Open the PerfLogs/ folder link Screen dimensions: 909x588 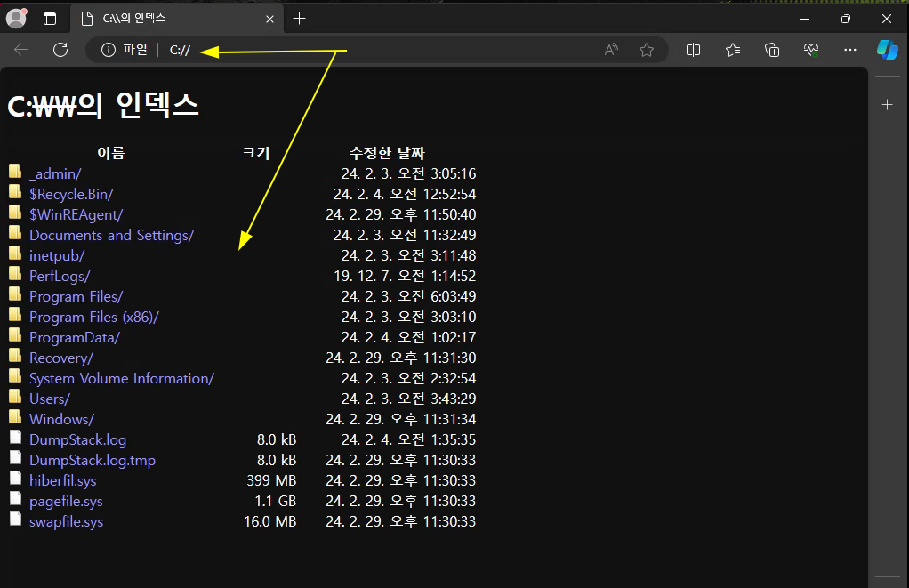pos(60,277)
